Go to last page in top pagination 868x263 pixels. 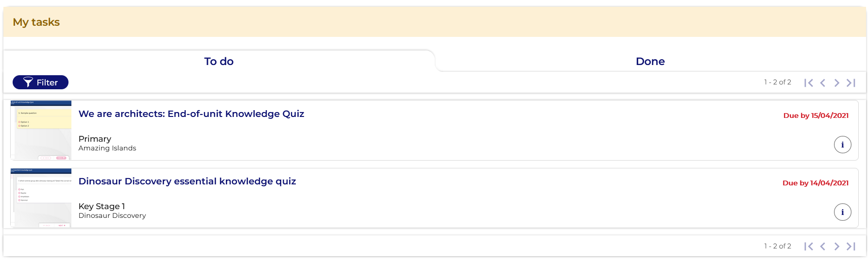(851, 83)
